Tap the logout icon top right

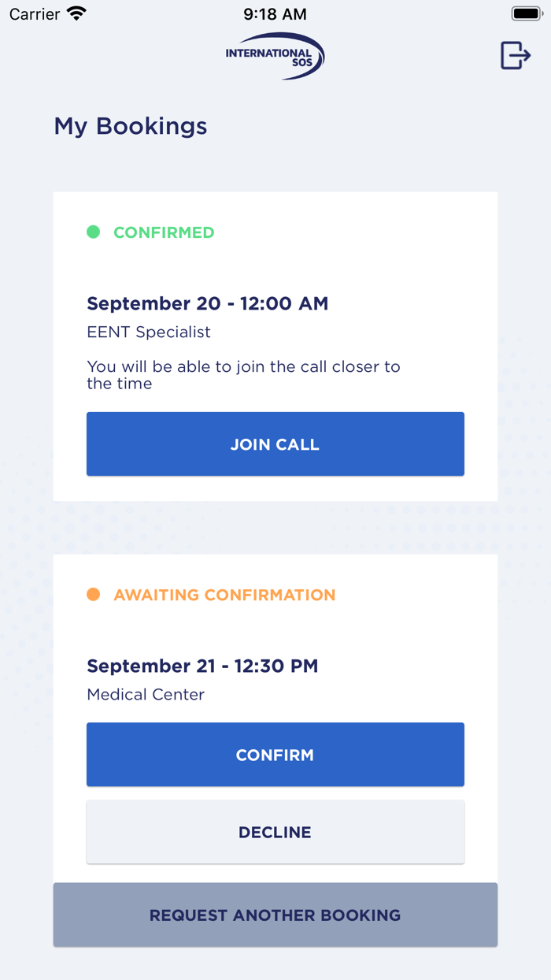point(516,55)
